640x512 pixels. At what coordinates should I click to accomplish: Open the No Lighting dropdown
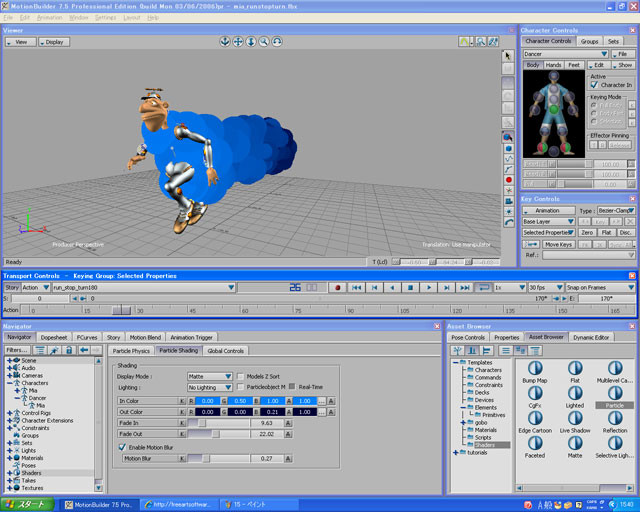(x=209, y=387)
